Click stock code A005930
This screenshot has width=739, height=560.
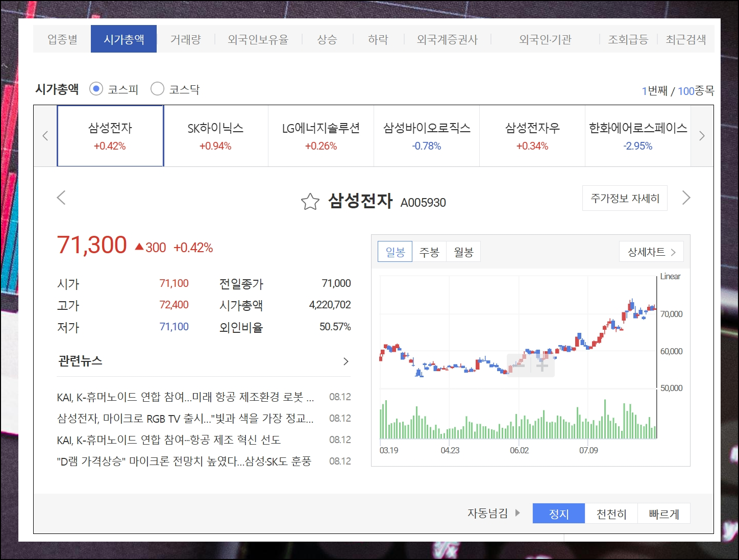tap(423, 203)
